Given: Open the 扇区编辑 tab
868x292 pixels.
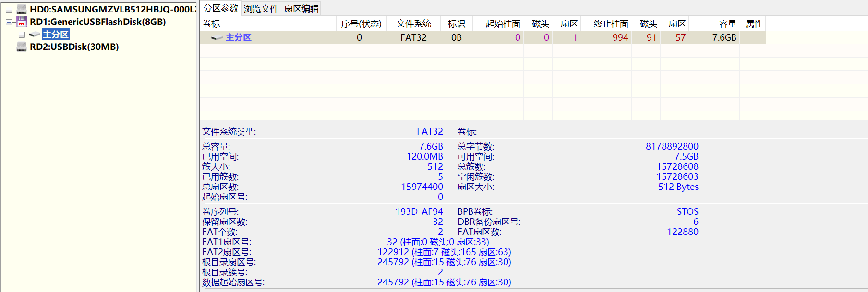Looking at the screenshot, I should point(301,9).
